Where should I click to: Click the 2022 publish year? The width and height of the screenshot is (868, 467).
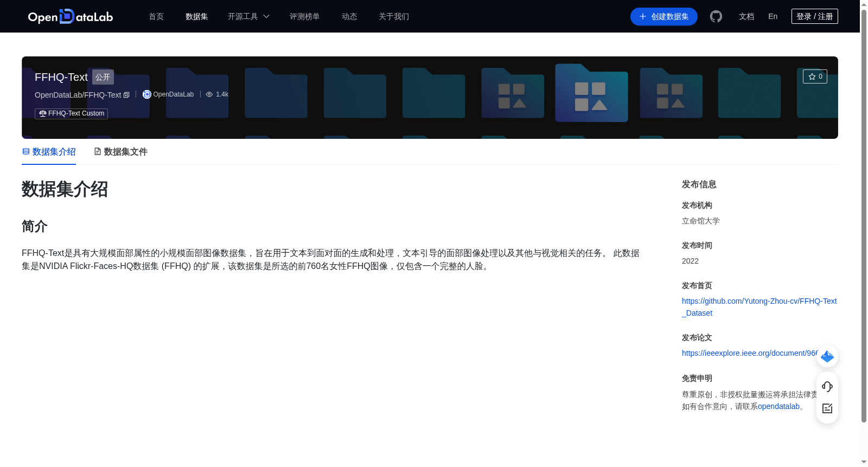click(x=690, y=261)
